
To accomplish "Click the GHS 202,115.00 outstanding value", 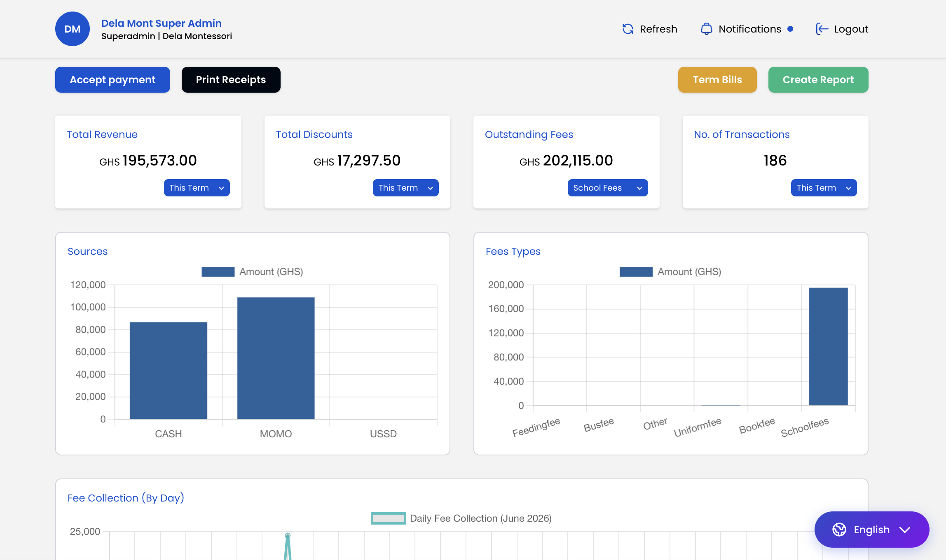I will (x=567, y=161).
